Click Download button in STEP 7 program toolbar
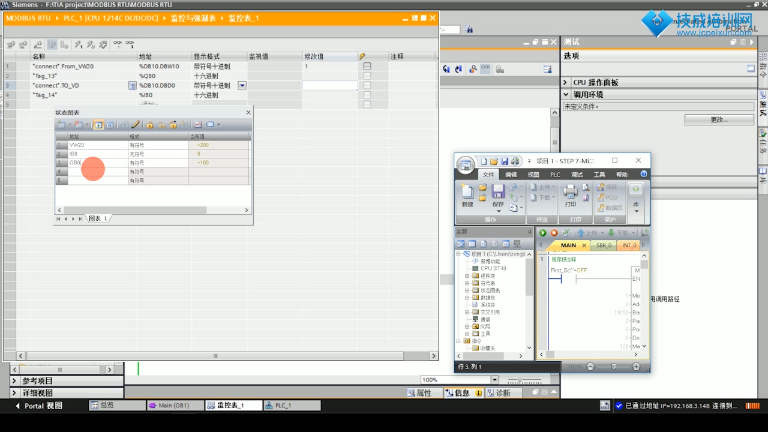Image resolution: width=768 pixels, height=432 pixels. (619, 233)
